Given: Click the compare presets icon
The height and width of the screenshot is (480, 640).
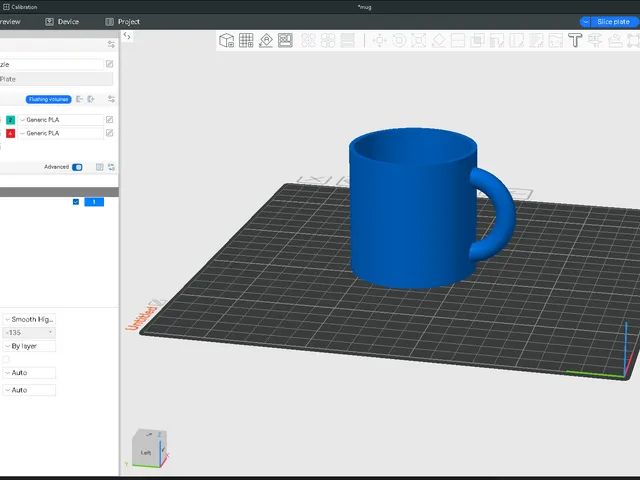Looking at the screenshot, I should 100,167.
